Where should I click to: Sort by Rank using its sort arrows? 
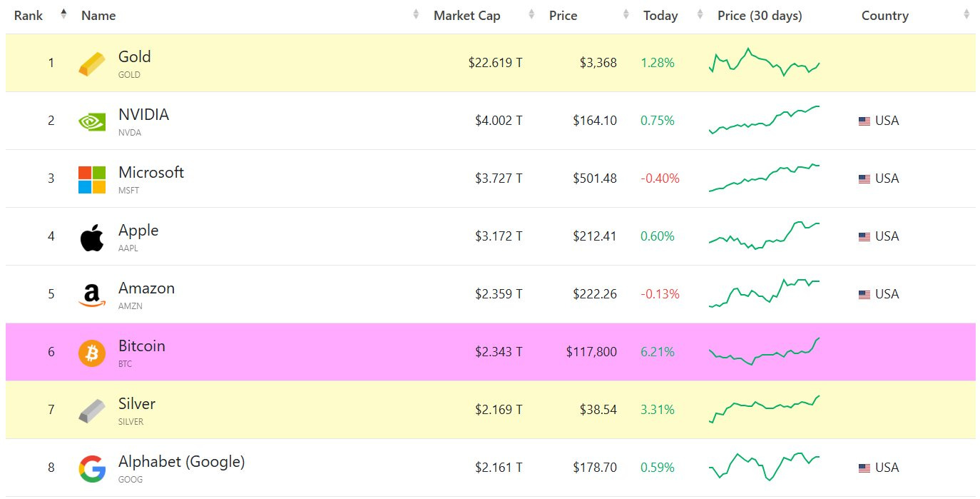63,14
